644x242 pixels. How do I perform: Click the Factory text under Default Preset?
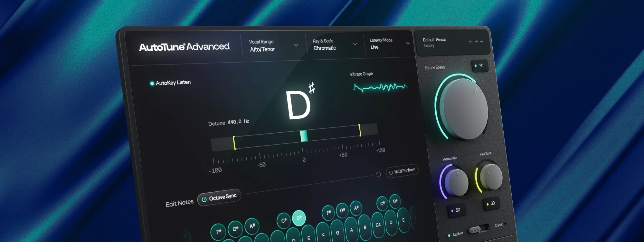coord(429,46)
